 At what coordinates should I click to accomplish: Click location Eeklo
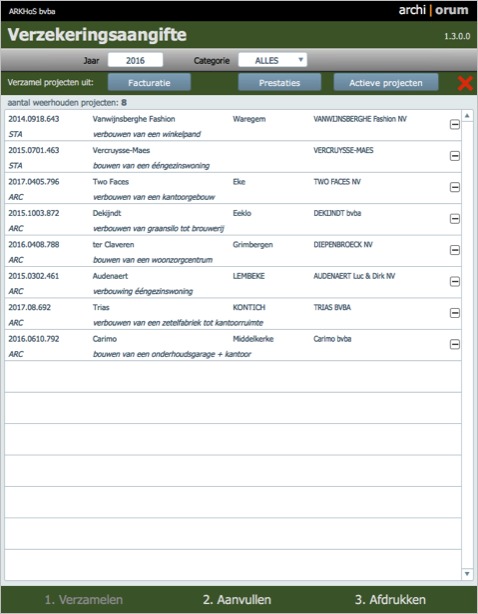[x=242, y=213]
